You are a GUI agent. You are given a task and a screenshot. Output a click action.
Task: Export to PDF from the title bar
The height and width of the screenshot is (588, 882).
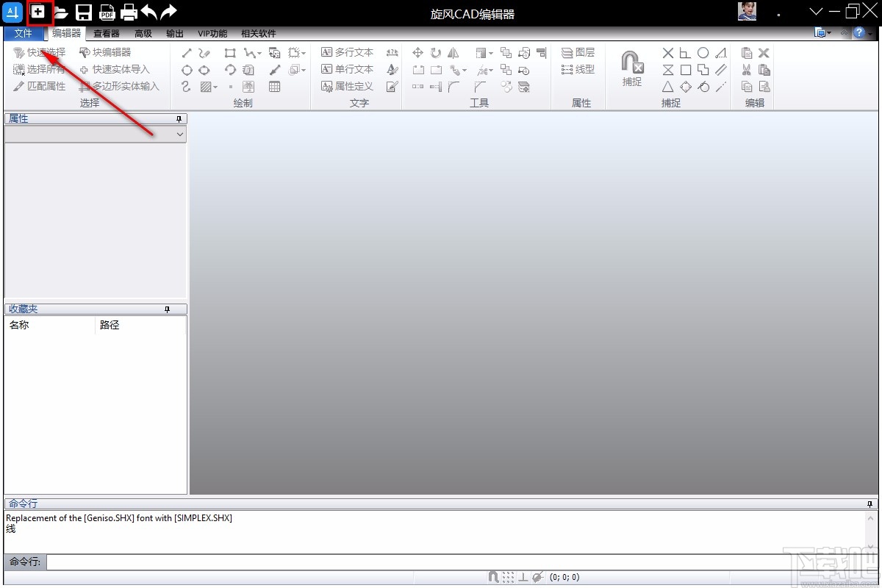(107, 12)
